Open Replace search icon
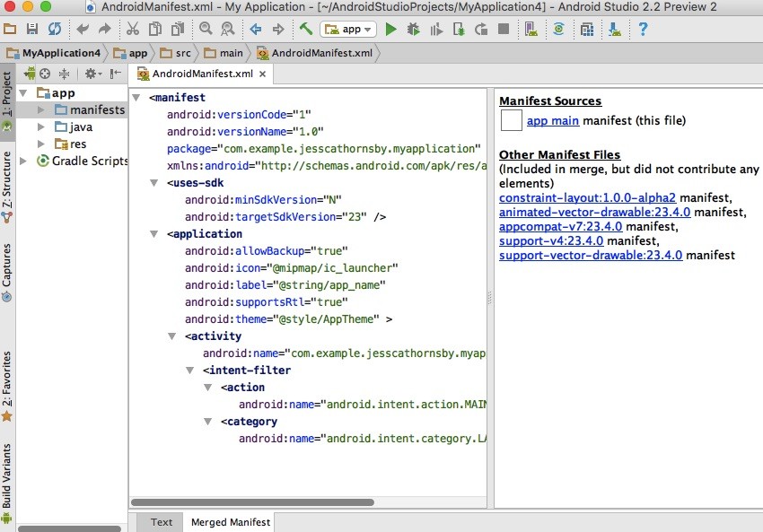 click(x=228, y=30)
